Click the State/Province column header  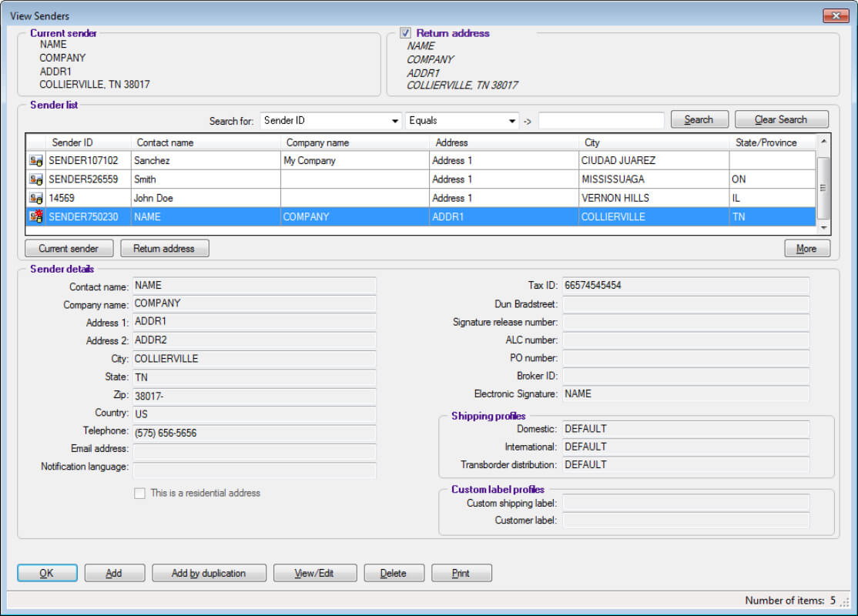772,142
